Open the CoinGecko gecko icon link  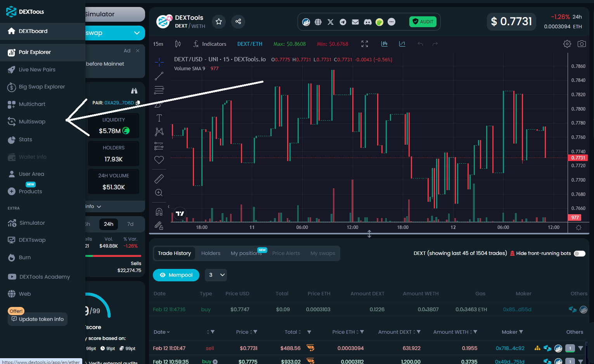point(379,22)
